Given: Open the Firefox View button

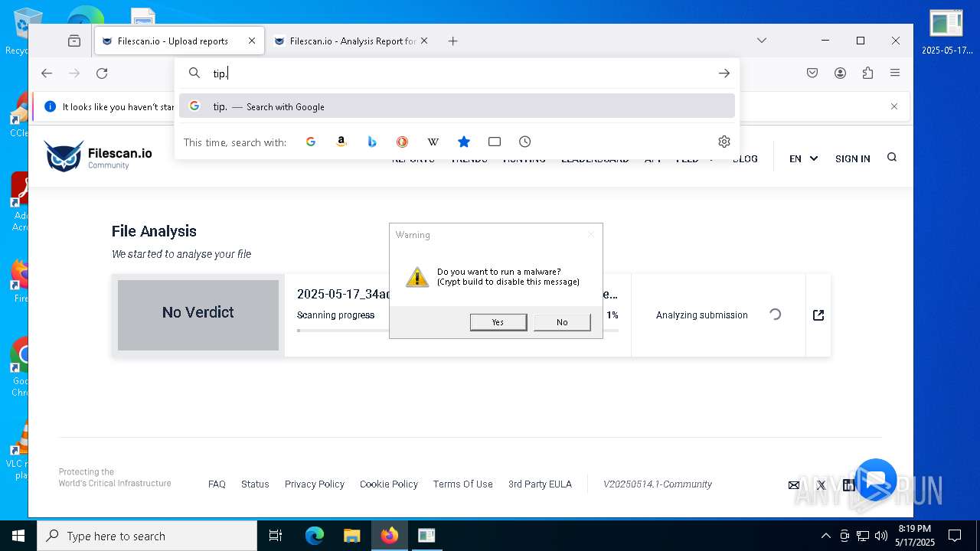Looking at the screenshot, I should point(74,41).
